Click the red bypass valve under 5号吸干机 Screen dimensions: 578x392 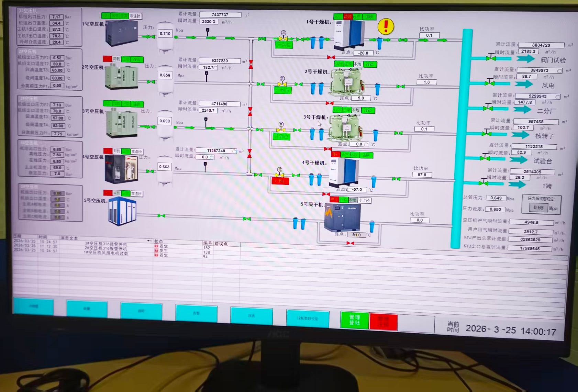pos(350,243)
